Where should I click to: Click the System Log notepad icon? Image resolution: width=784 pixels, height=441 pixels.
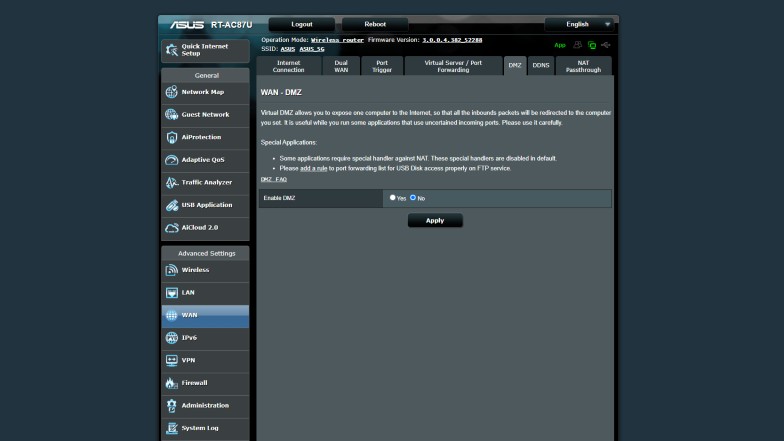[x=172, y=428]
